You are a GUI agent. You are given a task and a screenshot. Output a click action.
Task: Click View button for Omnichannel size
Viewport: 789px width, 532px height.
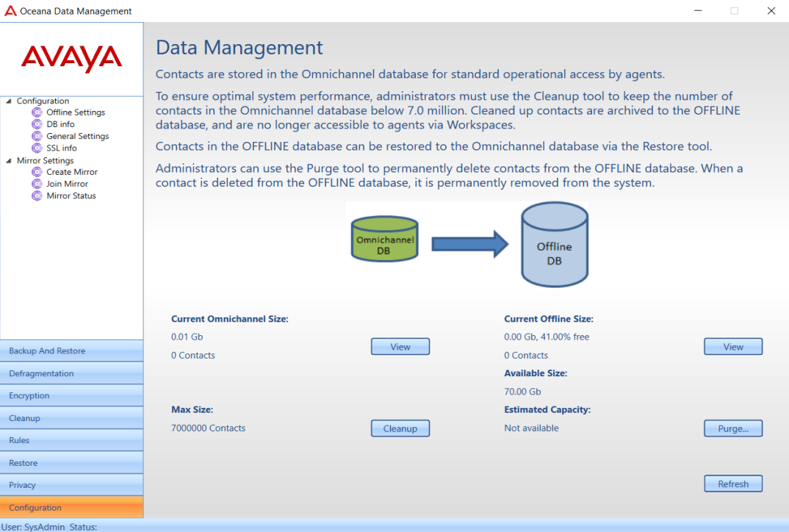click(x=400, y=347)
